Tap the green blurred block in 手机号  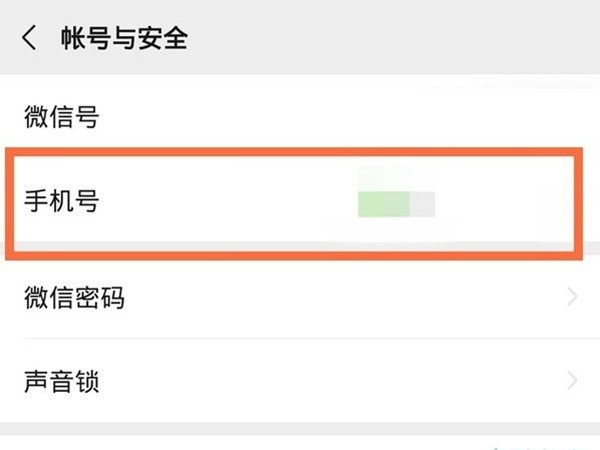[x=384, y=202]
